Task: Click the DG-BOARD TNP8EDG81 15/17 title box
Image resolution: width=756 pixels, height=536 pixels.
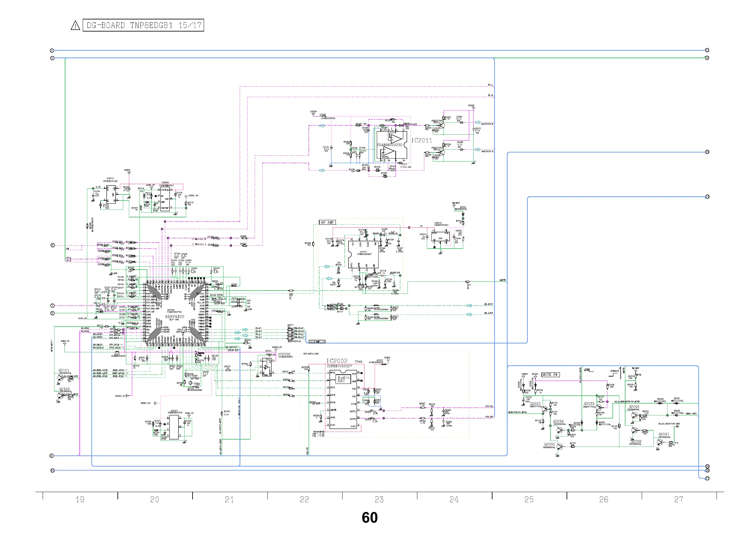Action: 143,25
